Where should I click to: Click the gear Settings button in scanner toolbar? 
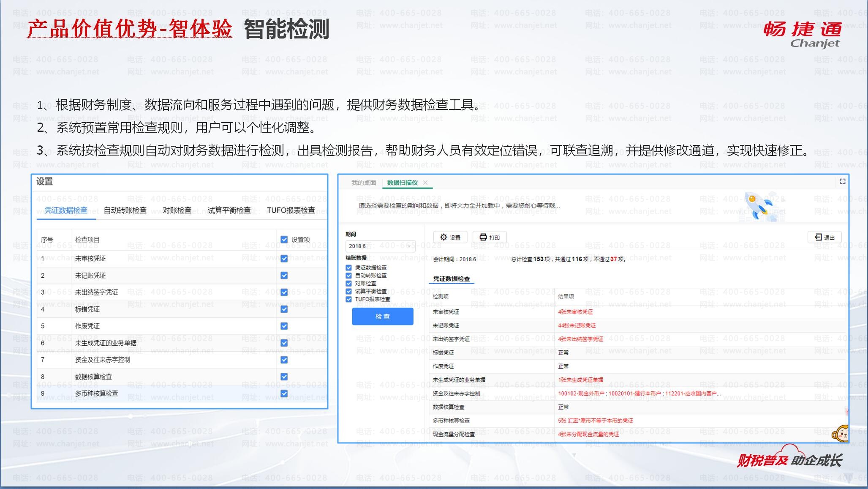pyautogui.click(x=450, y=237)
